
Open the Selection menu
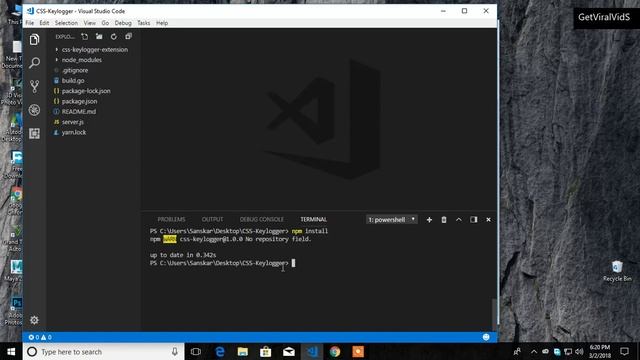coord(66,23)
